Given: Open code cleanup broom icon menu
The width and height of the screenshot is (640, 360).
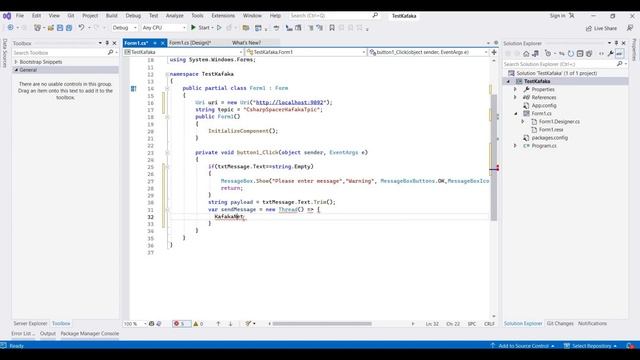Looking at the screenshot, I should coord(250,324).
